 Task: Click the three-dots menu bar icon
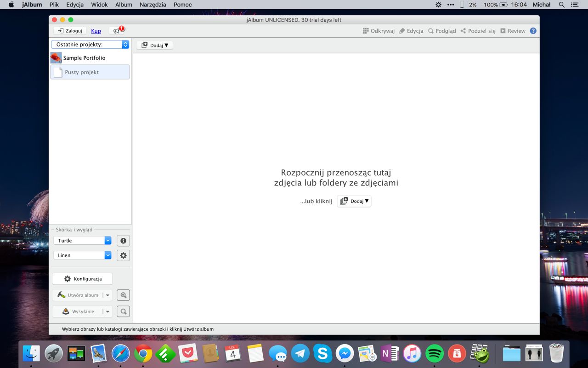pos(450,5)
